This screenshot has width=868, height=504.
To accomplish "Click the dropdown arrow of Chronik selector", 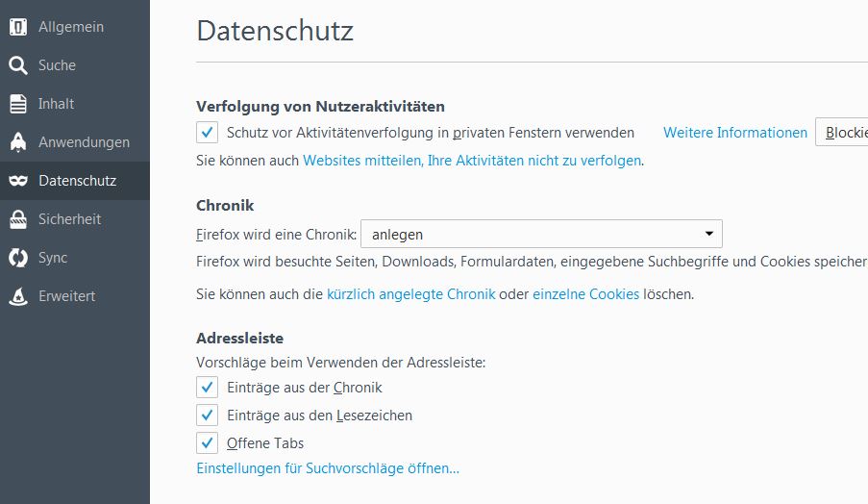I will [709, 234].
